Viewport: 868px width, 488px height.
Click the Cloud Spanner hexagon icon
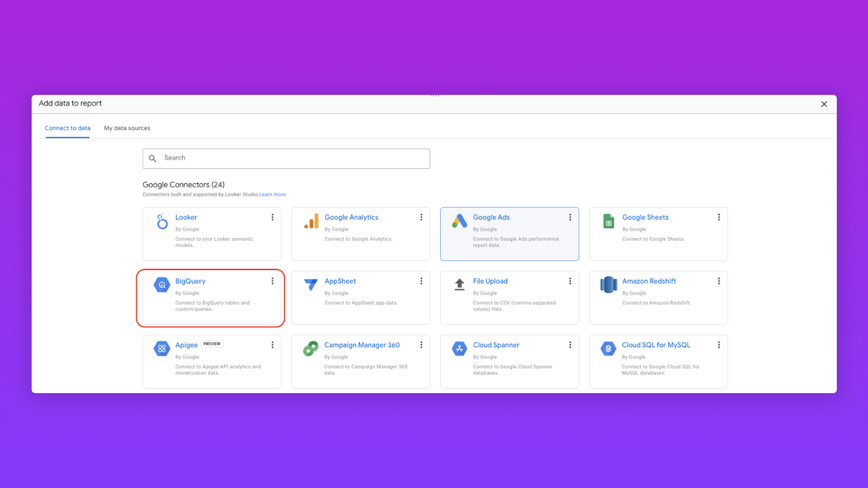pos(459,349)
